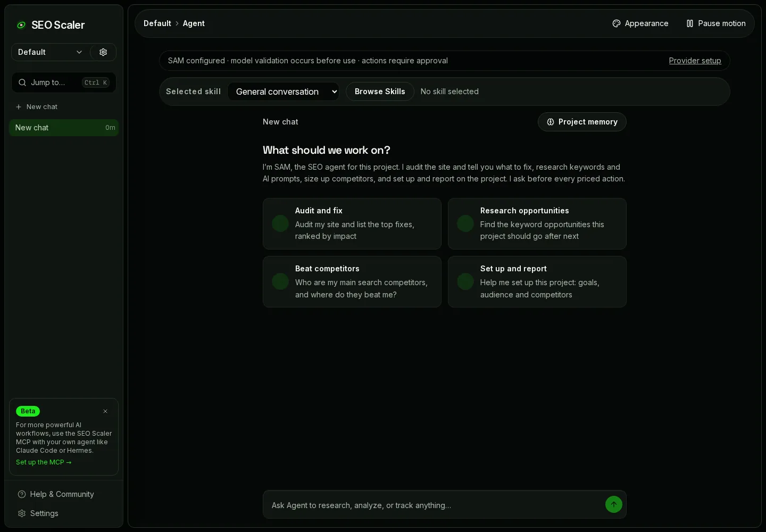Click the Set up and report card icon
The height and width of the screenshot is (532, 766).
pyautogui.click(x=465, y=281)
